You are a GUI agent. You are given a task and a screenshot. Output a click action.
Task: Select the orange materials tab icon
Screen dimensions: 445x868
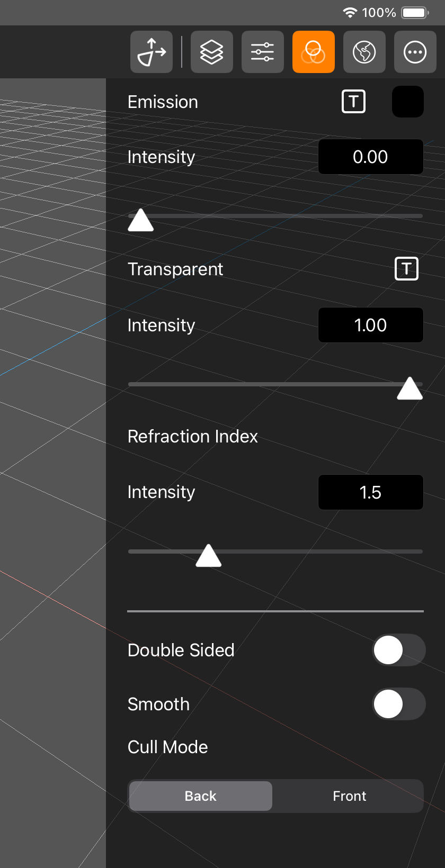pyautogui.click(x=314, y=52)
